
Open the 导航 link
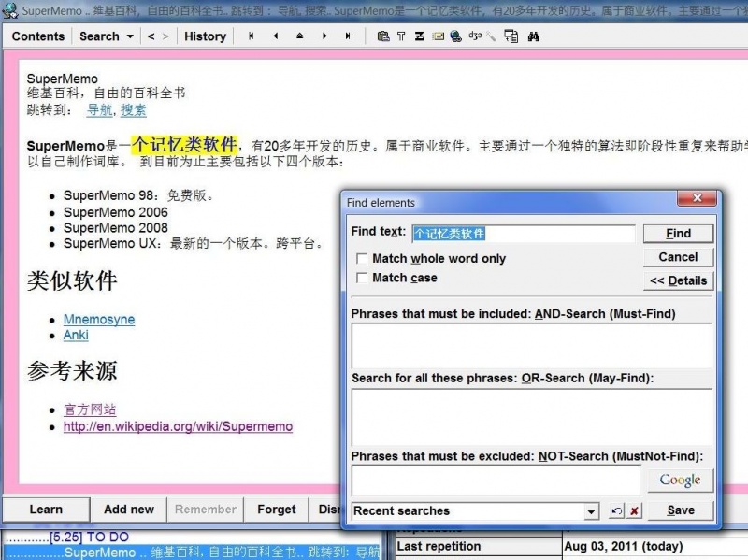pyautogui.click(x=99, y=109)
